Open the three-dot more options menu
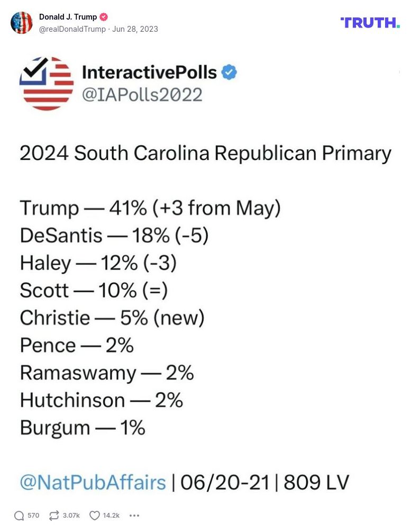Viewport: 411px width, 532px height. [134, 516]
